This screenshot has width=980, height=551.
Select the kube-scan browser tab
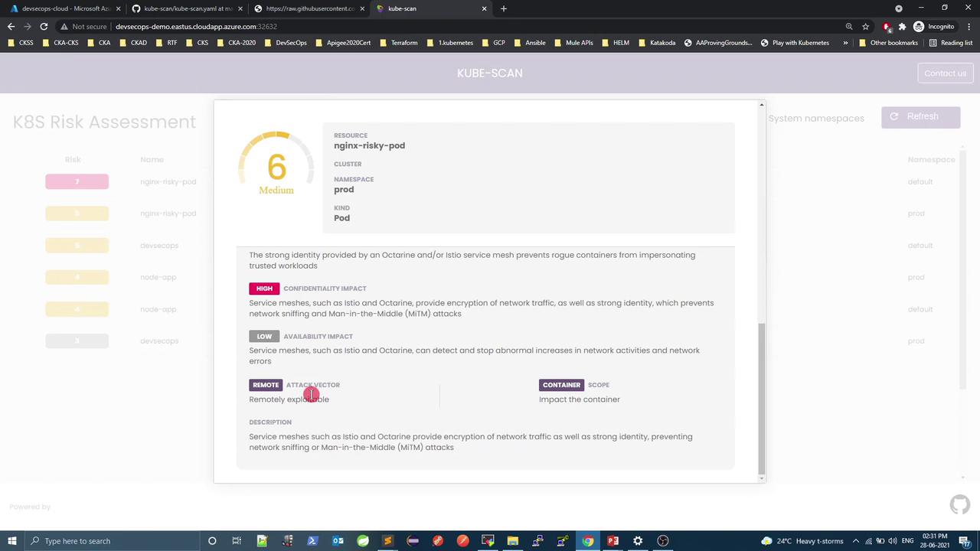[431, 8]
